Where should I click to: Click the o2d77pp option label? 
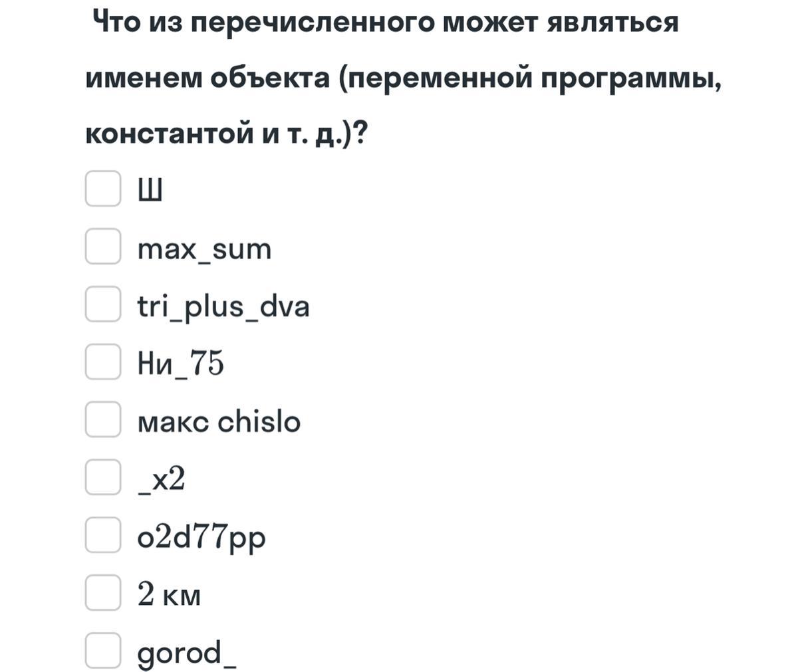point(201,538)
